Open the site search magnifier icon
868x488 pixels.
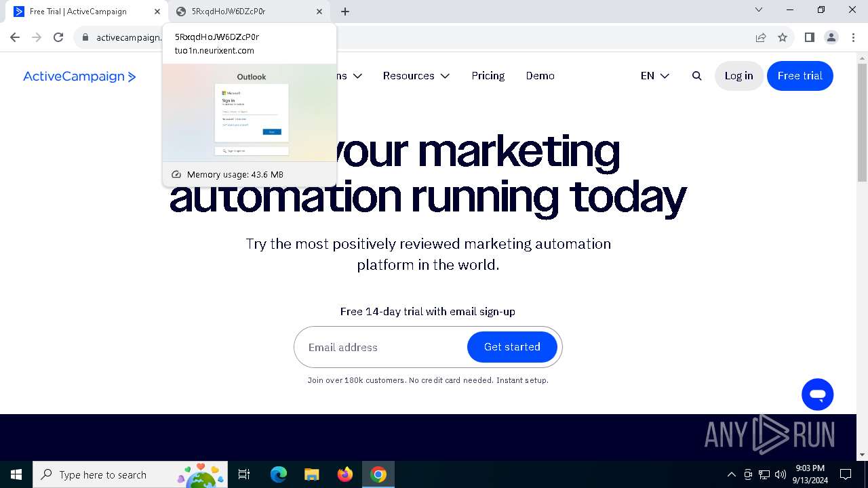pos(696,76)
